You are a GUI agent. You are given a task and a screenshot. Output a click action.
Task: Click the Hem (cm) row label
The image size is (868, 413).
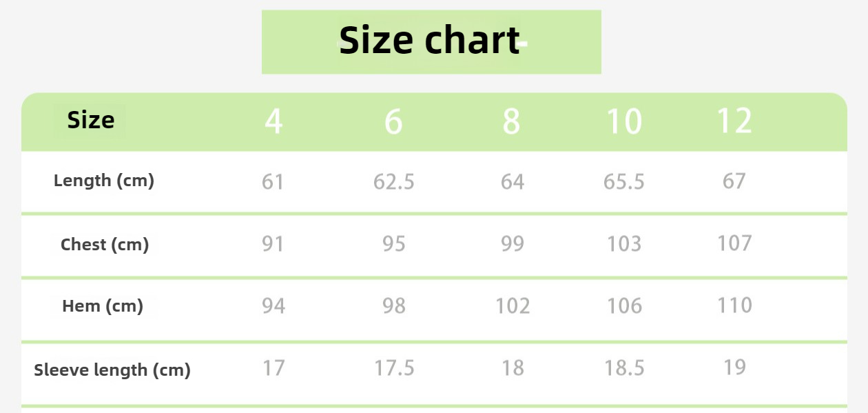tap(103, 306)
